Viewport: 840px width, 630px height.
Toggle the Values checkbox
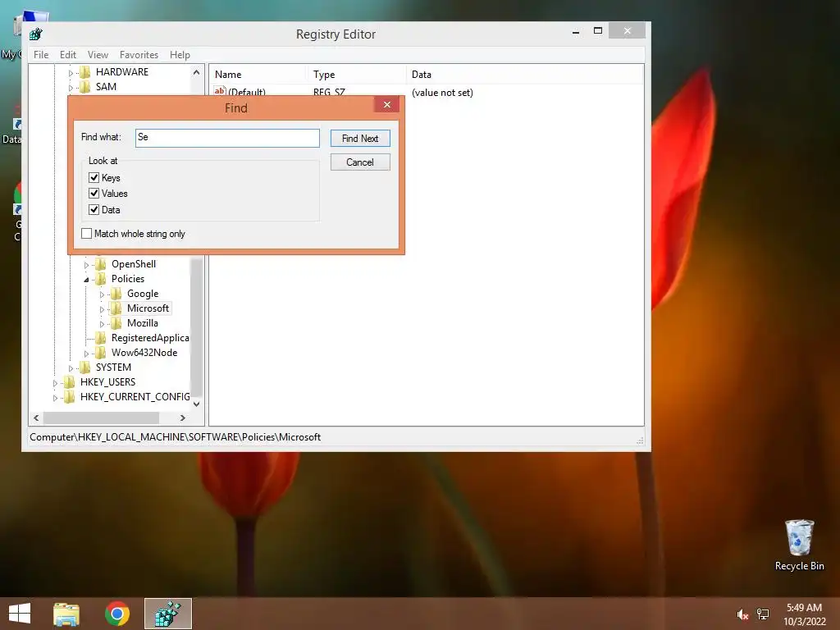(x=94, y=194)
